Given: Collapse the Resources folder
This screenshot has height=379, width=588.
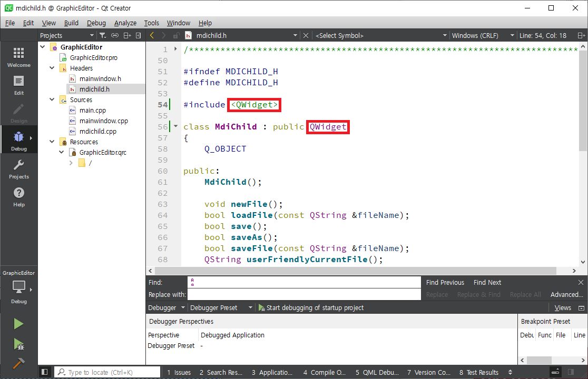Looking at the screenshot, I should coord(52,141).
